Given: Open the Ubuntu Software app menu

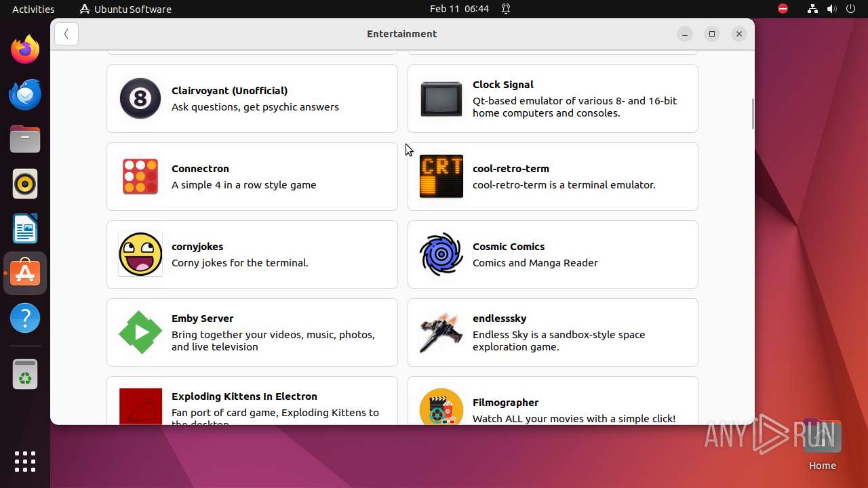Looking at the screenshot, I should coord(125,9).
